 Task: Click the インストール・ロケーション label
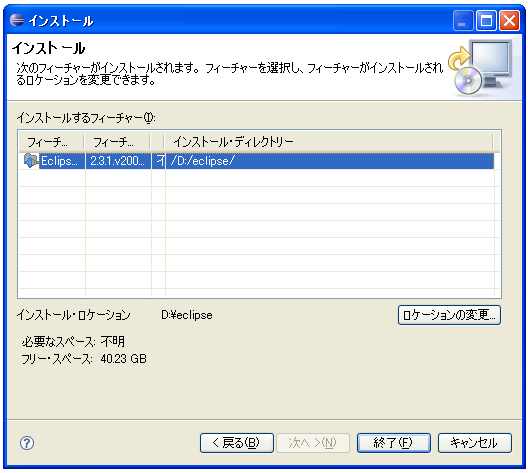(x=73, y=315)
